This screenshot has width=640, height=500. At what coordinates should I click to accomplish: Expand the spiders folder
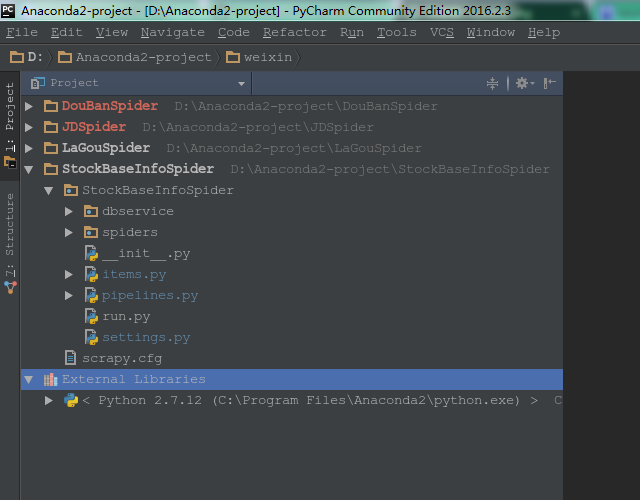69,233
